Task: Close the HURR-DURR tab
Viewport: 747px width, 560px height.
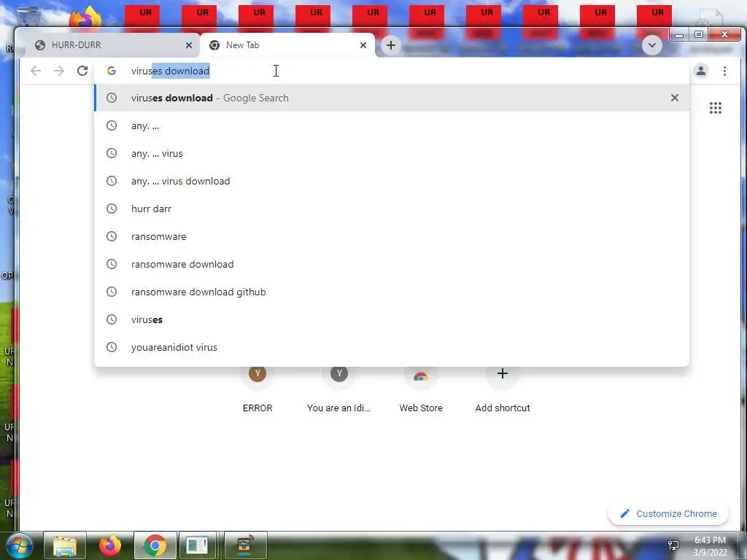Action: point(189,45)
